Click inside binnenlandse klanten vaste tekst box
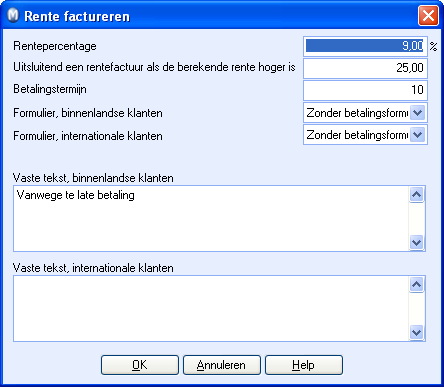Viewport: 444px width, 387px height. pyautogui.click(x=211, y=219)
